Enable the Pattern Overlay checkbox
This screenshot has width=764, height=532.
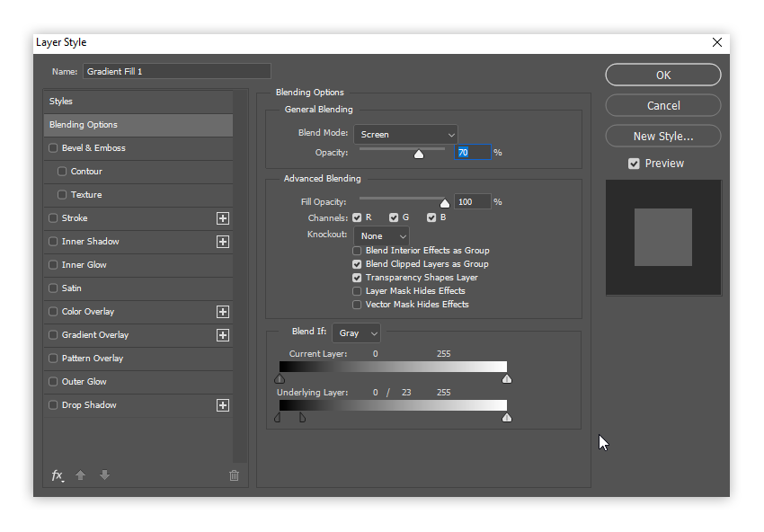53,358
